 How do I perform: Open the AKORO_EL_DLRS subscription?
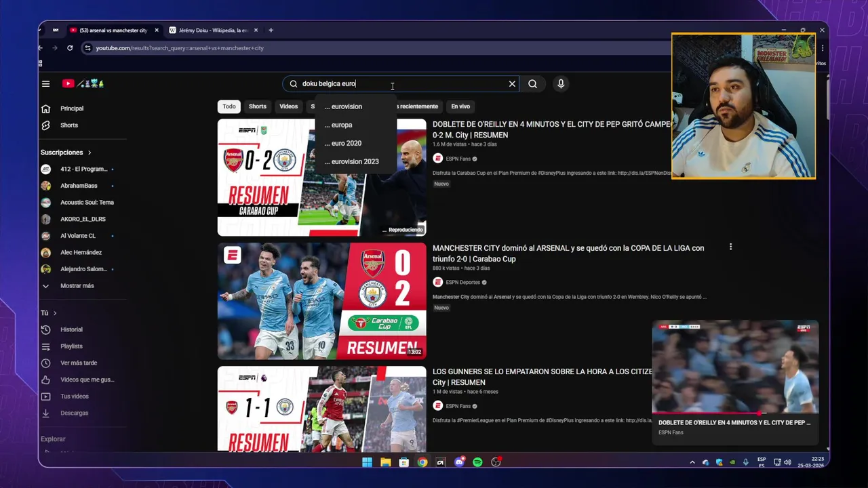(x=83, y=219)
